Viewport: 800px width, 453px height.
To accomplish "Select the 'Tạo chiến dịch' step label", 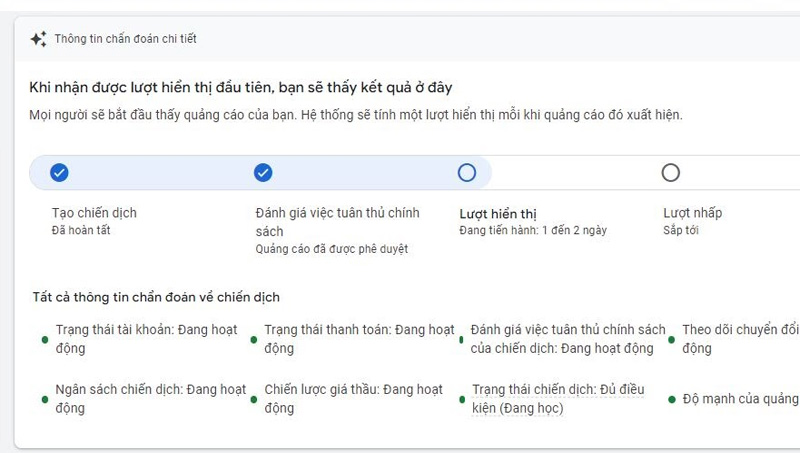I will pyautogui.click(x=94, y=213).
